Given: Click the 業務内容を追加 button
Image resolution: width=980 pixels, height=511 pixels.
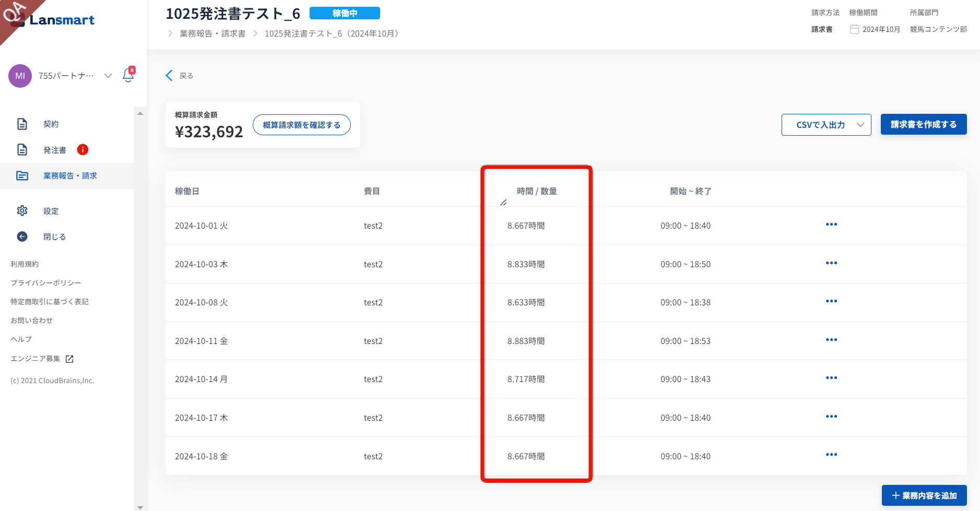Looking at the screenshot, I should pos(924,495).
